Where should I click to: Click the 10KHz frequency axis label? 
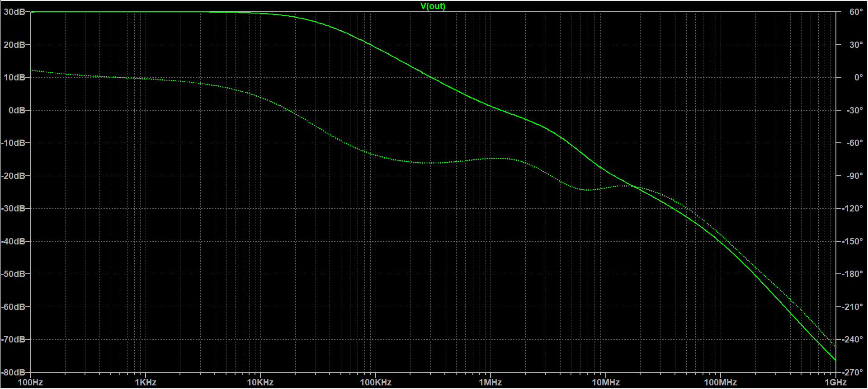point(260,383)
